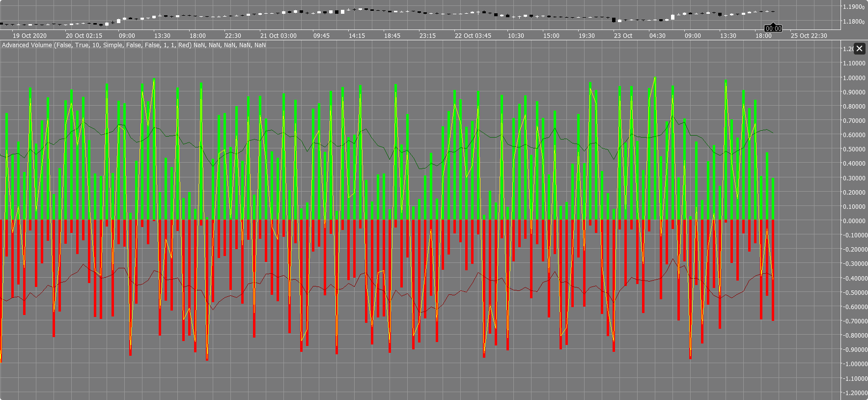Image resolution: width=868 pixels, height=400 pixels.
Task: Click the 0.00000 indicator scale value
Action: [x=854, y=221]
